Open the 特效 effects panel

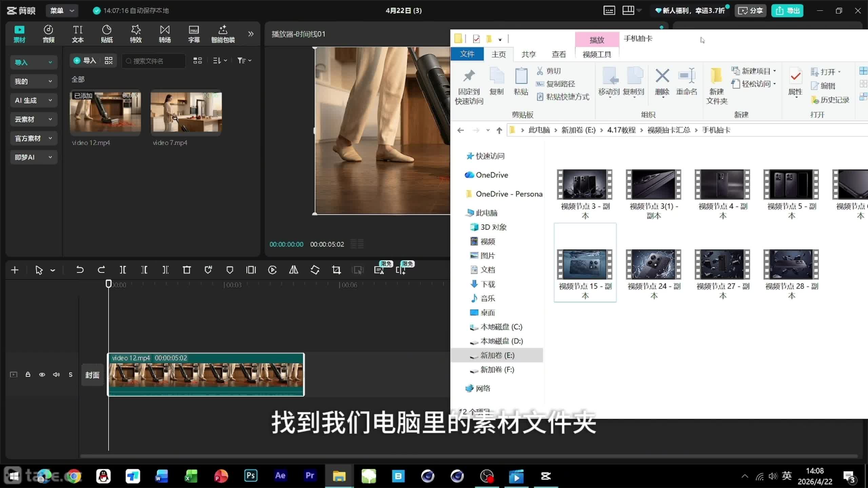coord(136,34)
